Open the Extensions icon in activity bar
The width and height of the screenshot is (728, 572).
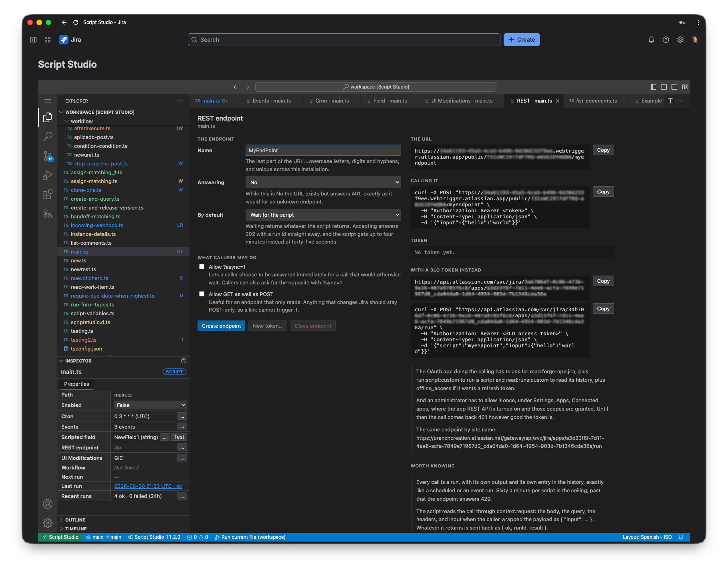[x=48, y=194]
